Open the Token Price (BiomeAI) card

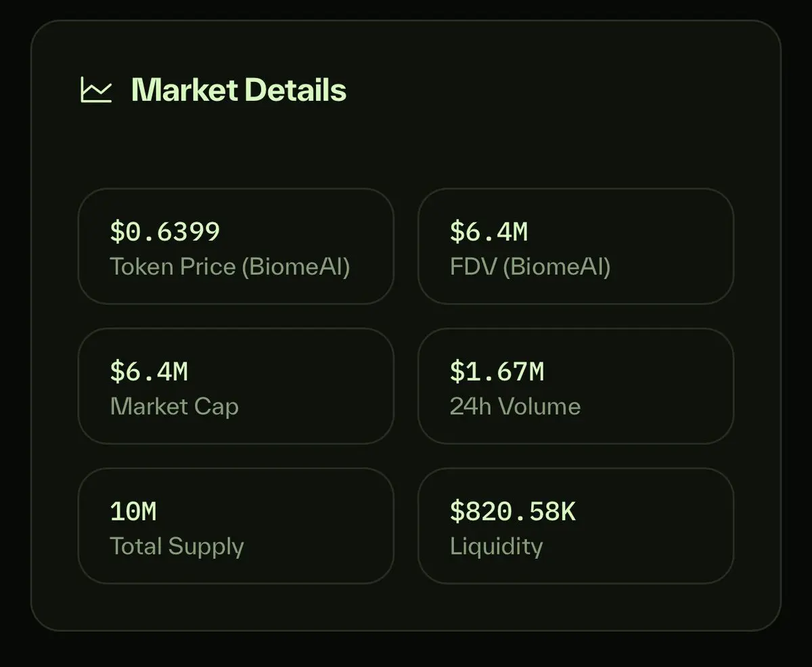[236, 246]
